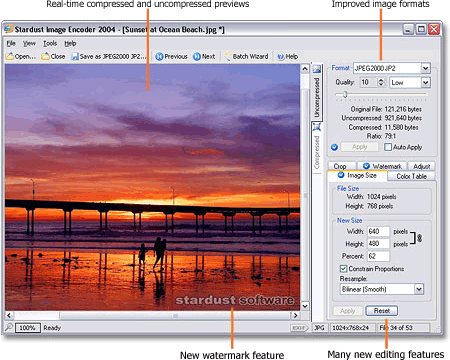Click the Quality spinner arrows
The image size is (450, 360).
381,82
